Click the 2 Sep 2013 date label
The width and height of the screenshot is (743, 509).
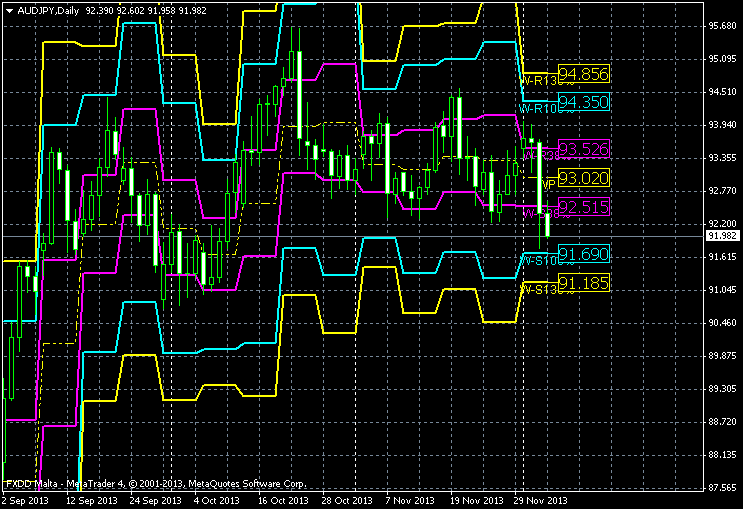(x=26, y=500)
